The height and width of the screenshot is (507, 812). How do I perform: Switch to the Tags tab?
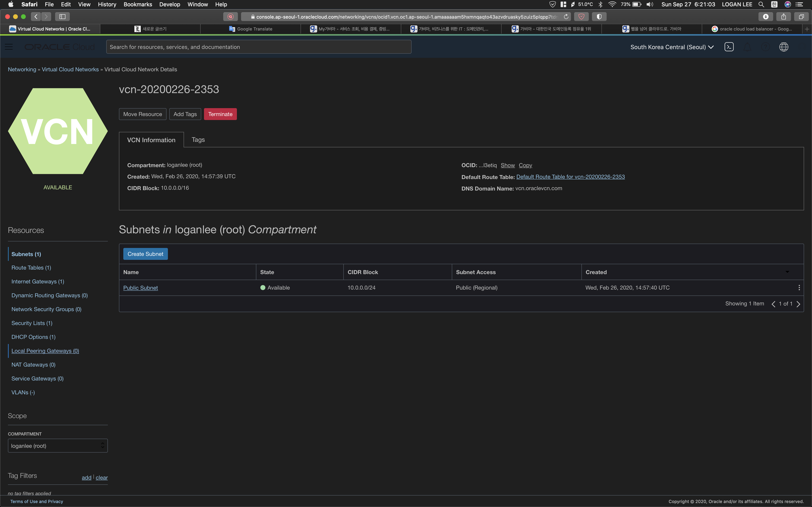[x=198, y=140]
